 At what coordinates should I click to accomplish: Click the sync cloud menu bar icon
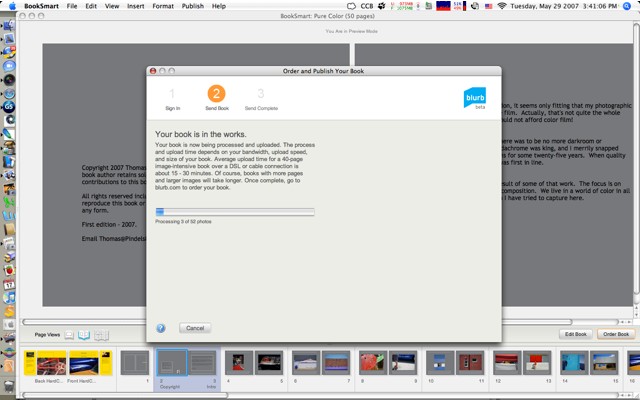tap(351, 6)
